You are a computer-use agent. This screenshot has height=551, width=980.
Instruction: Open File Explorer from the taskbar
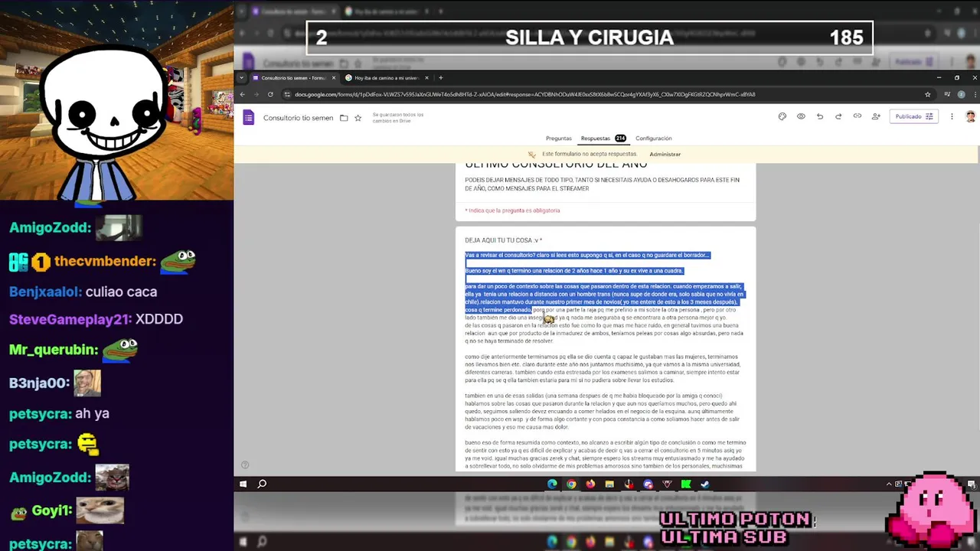point(609,484)
